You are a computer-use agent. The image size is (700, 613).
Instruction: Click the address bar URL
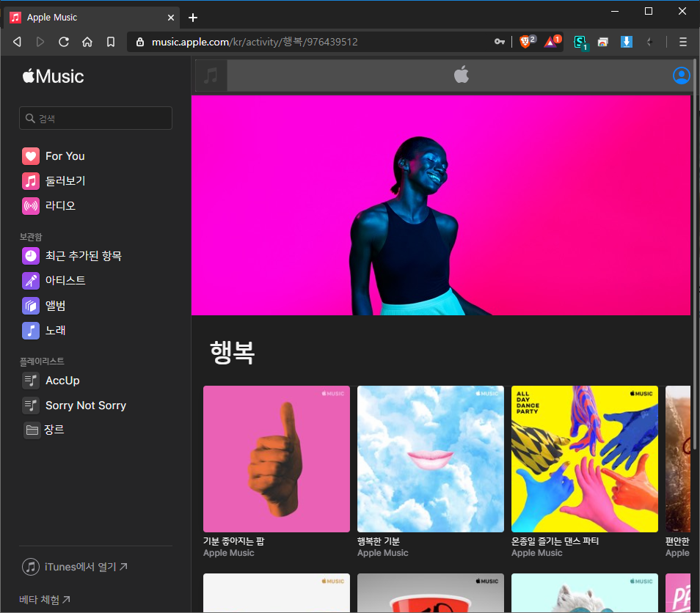click(x=255, y=42)
